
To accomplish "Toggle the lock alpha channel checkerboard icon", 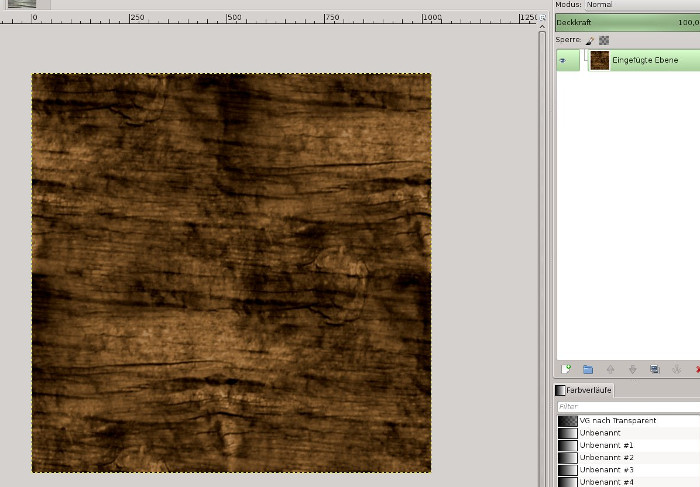I will coord(604,40).
